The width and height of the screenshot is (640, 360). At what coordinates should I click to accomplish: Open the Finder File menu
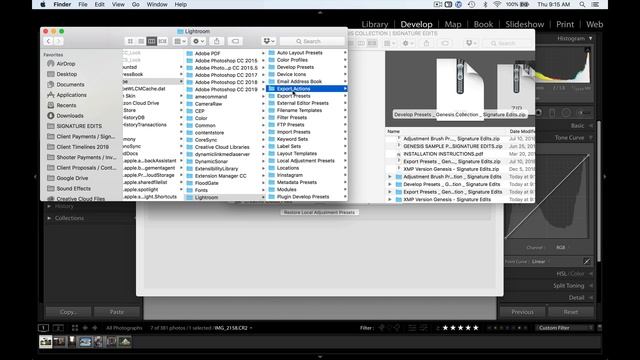click(x=83, y=4)
